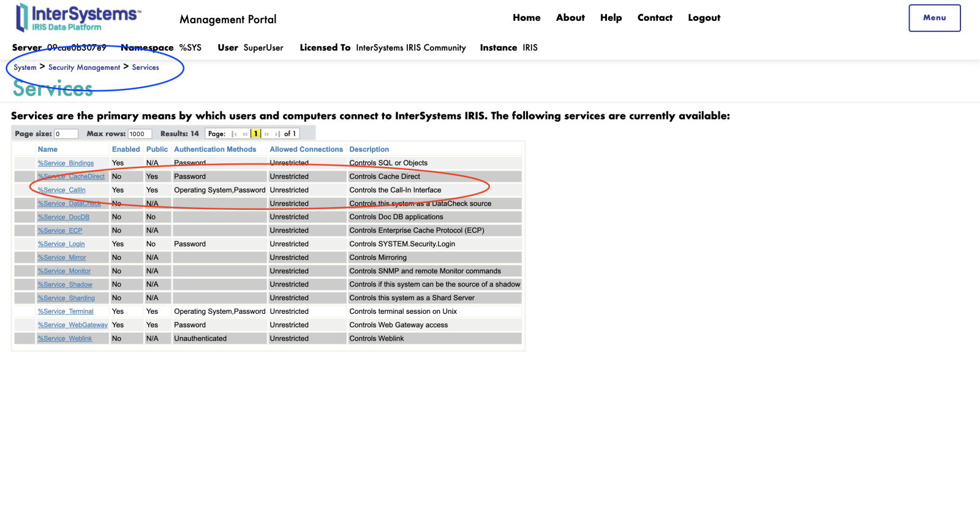Click the Page size input field

(x=66, y=134)
